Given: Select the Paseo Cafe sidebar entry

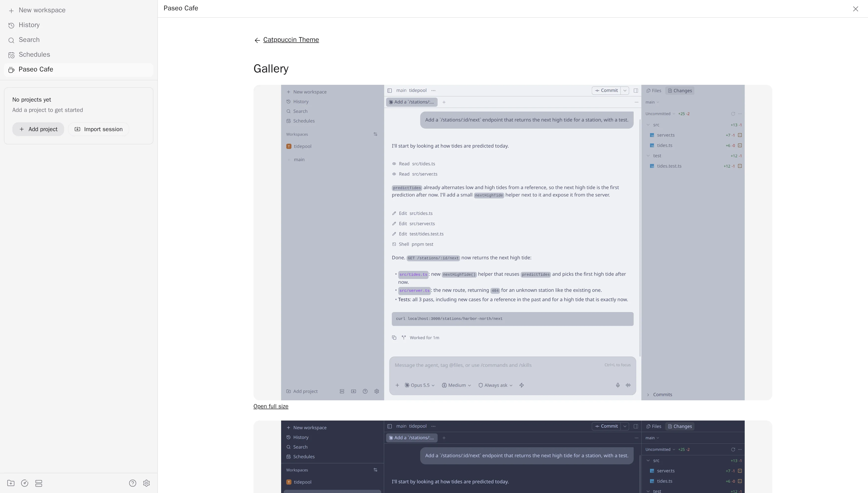Looking at the screenshot, I should point(79,70).
